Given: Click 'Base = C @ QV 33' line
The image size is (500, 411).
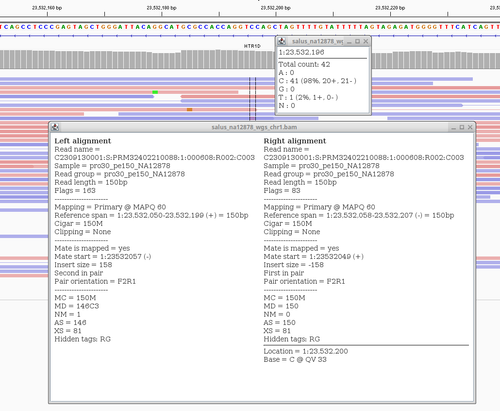Looking at the screenshot, I should [295, 360].
